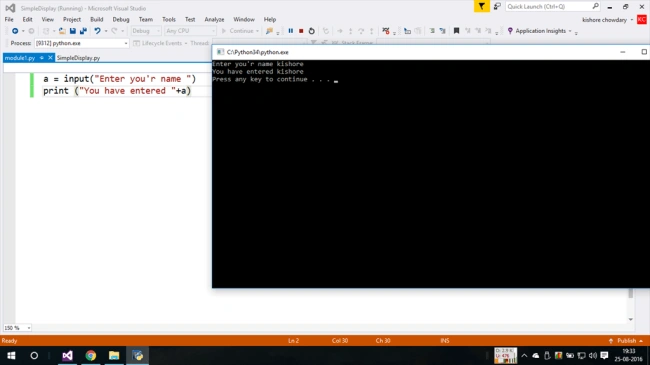Restart the debug session
Image resolution: width=650 pixels, height=365 pixels.
[312, 31]
